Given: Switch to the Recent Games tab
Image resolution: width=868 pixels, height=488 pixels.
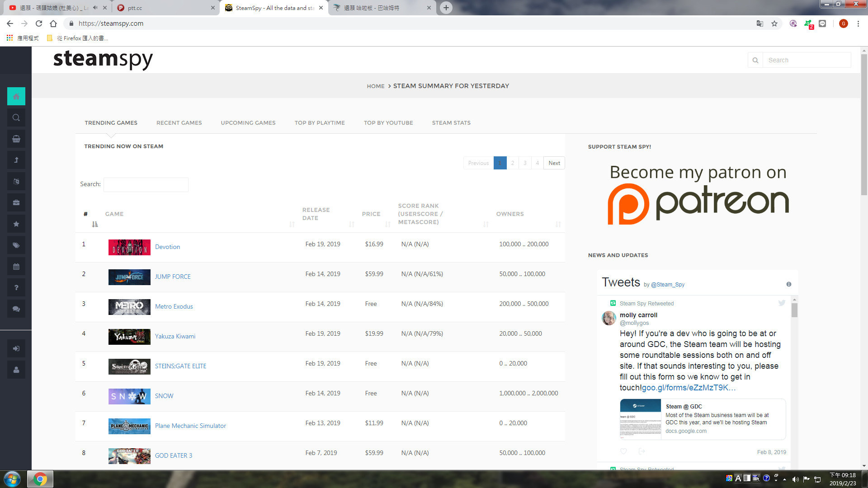Looking at the screenshot, I should click(179, 123).
